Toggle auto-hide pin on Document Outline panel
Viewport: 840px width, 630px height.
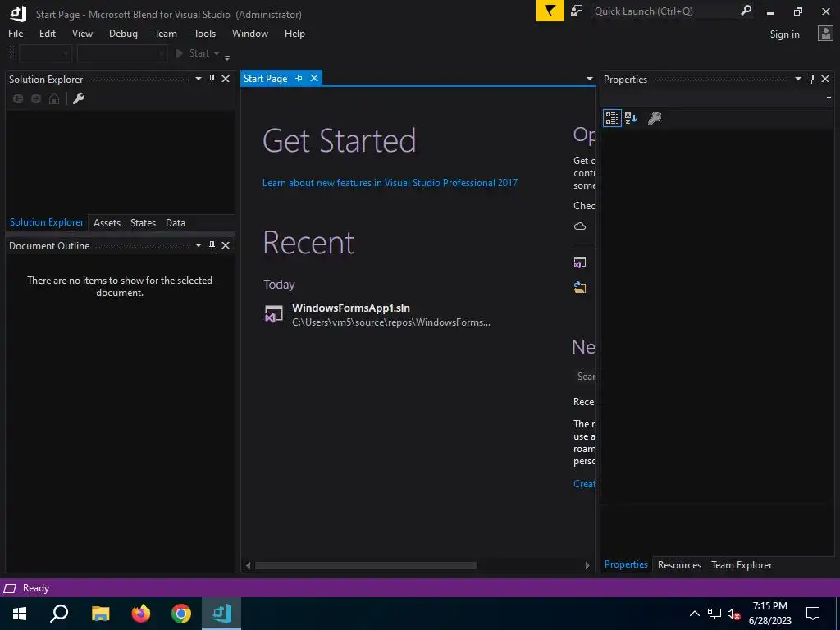tap(212, 245)
